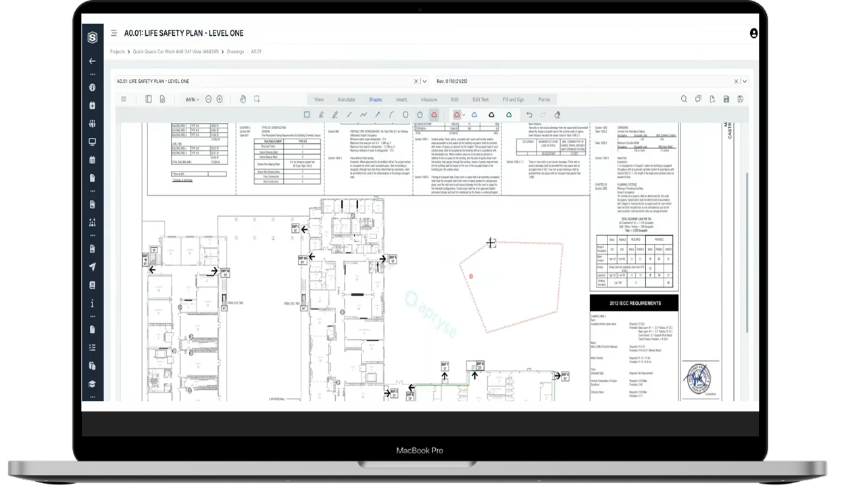Activate the rectangular Select tool
The height and width of the screenshot is (504, 846).
pyautogui.click(x=257, y=99)
